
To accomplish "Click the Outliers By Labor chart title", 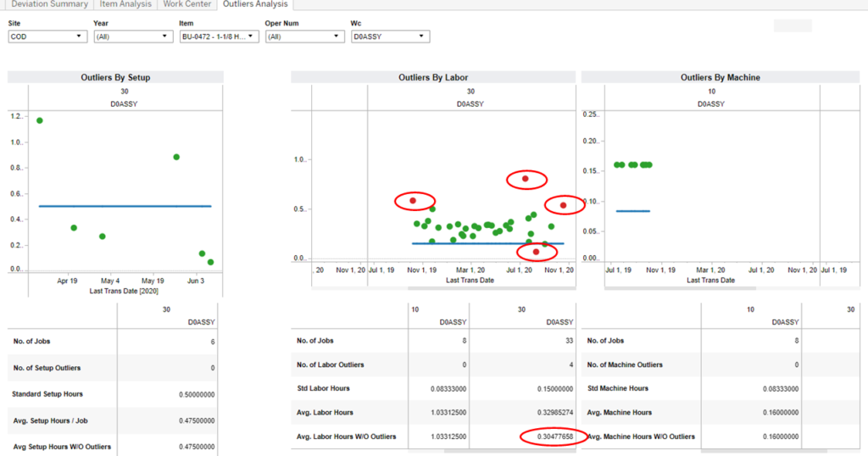I will pyautogui.click(x=433, y=77).
